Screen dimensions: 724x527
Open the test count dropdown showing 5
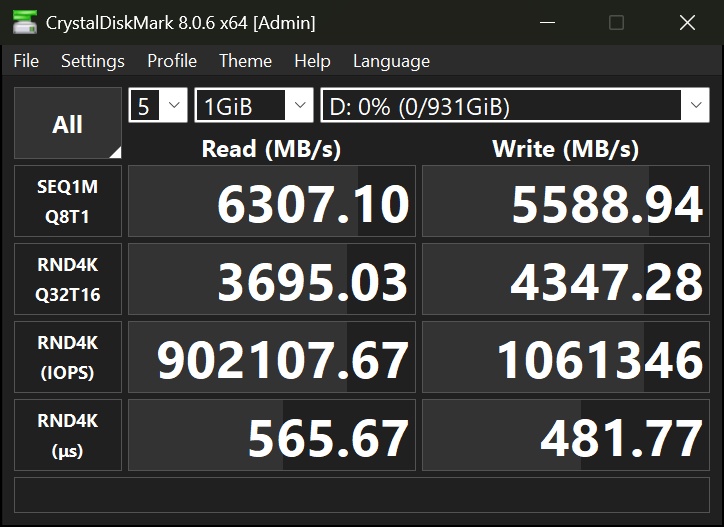pos(158,105)
